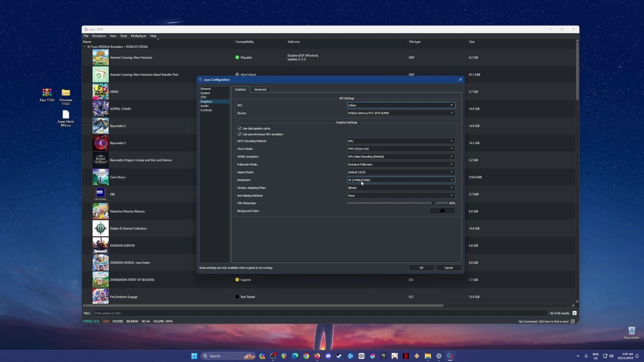644x362 pixels.
Task: Toggle Use disk pipeline cache checkbox
Action: (x=239, y=128)
